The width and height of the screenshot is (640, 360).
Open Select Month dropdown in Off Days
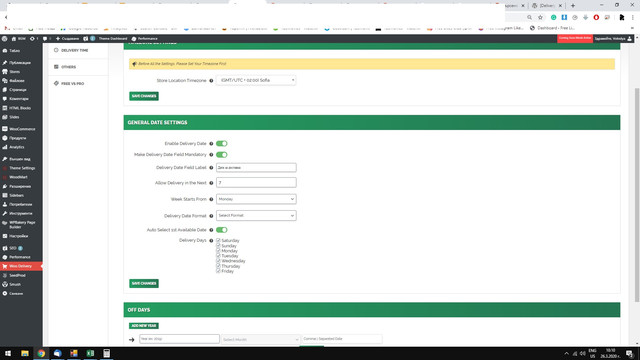[260, 340]
